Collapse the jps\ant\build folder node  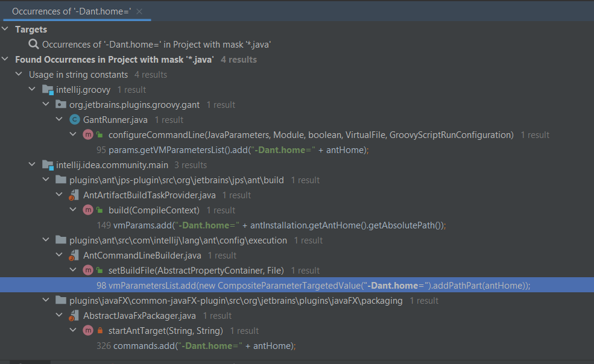coord(46,180)
